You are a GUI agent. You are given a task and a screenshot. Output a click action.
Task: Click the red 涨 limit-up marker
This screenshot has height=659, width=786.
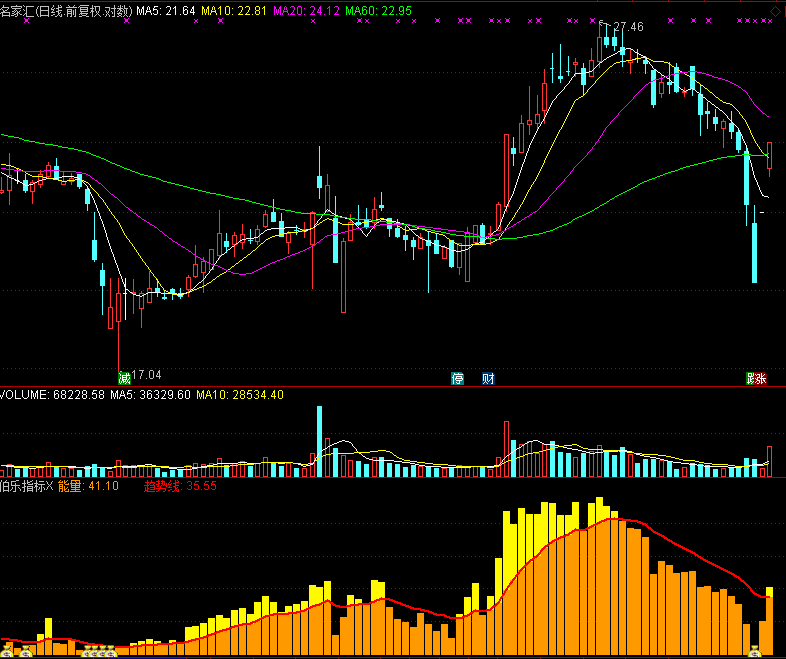(761, 378)
